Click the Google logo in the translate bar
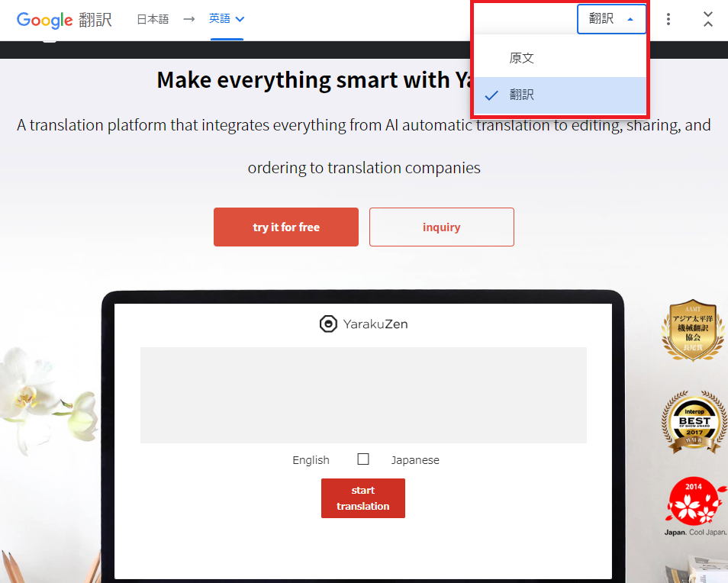This screenshot has height=583, width=728. pyautogui.click(x=44, y=20)
